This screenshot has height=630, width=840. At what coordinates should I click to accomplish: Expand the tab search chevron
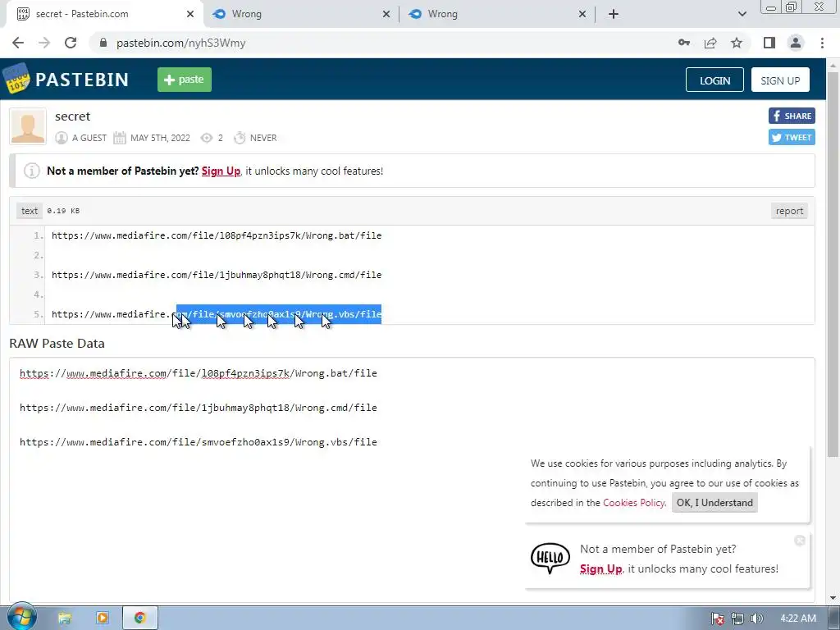(742, 14)
